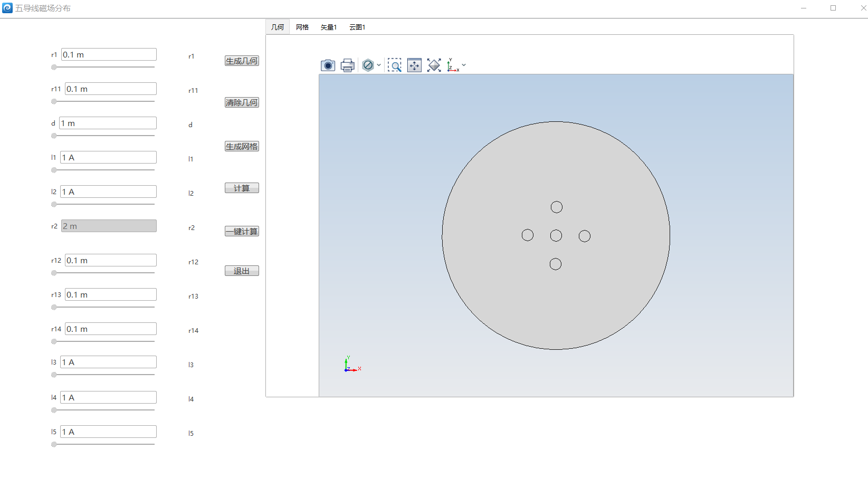Viewport: 868px width, 497px height.
Task: Select the right wire circle in geometry
Action: point(585,236)
